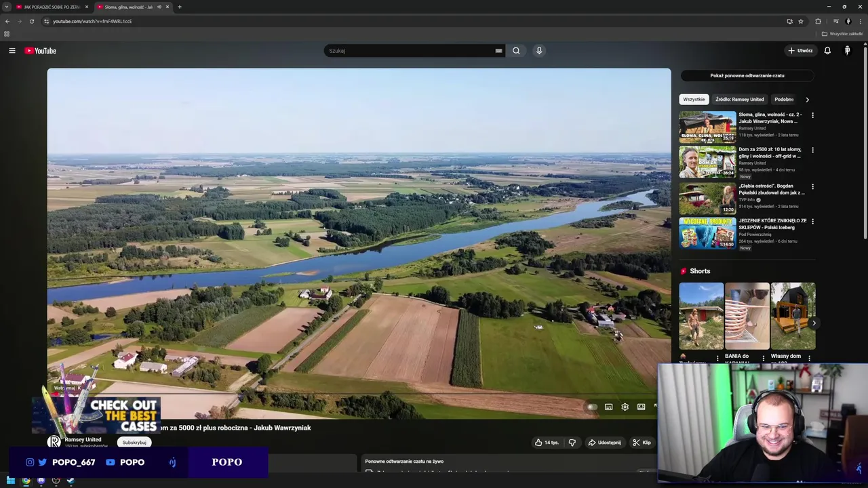Switch to the JAK PORADZIĆ SOBIE tab

click(51, 7)
